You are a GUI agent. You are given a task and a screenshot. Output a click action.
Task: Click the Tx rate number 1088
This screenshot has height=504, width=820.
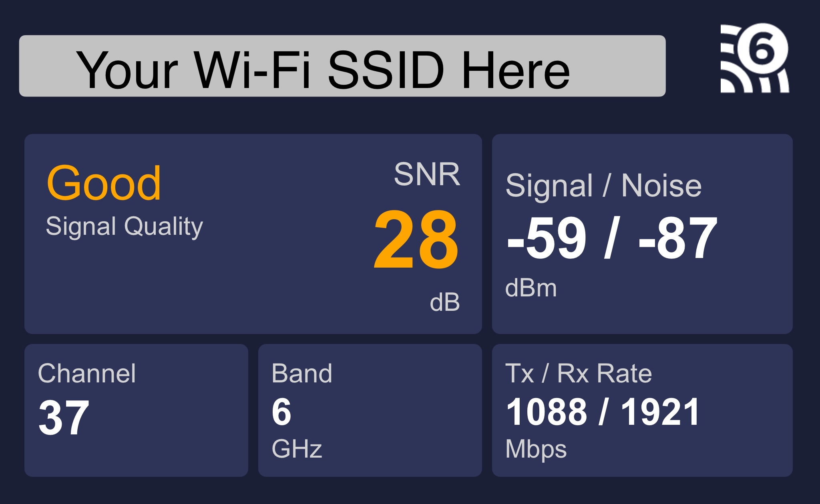(547, 412)
